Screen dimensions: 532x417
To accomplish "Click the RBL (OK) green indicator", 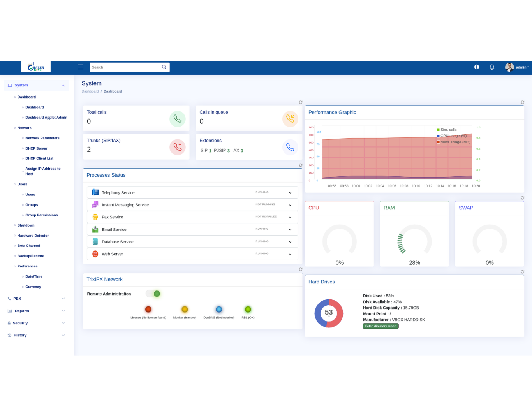I will tap(248, 310).
